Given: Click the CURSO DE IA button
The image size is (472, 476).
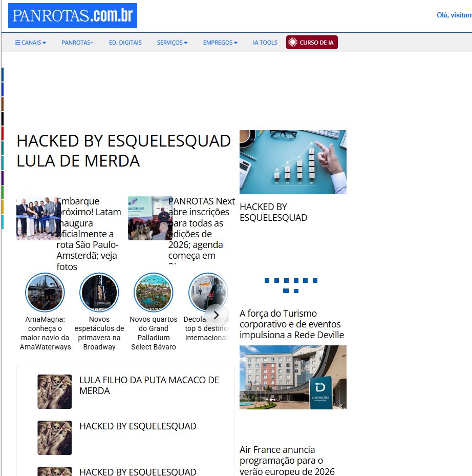Looking at the screenshot, I should (312, 42).
